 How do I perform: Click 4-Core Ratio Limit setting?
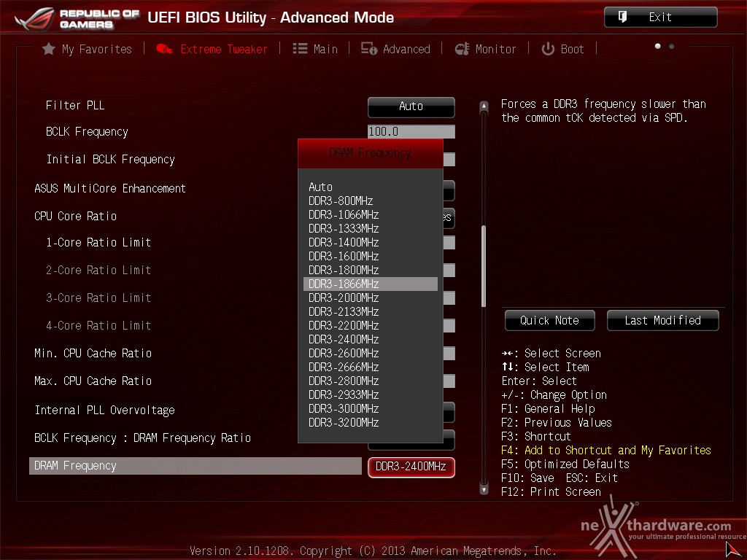(98, 325)
